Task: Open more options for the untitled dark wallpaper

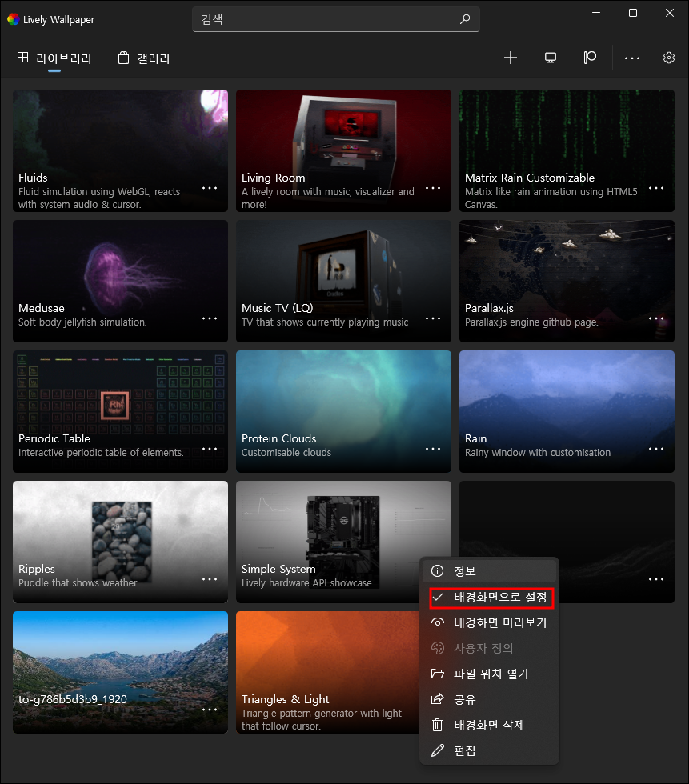Action: (655, 579)
